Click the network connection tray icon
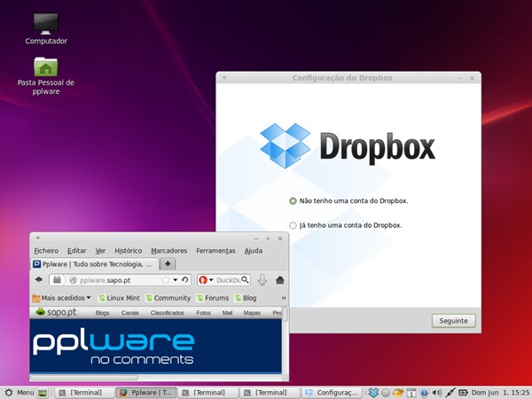532x399 pixels. (x=450, y=393)
